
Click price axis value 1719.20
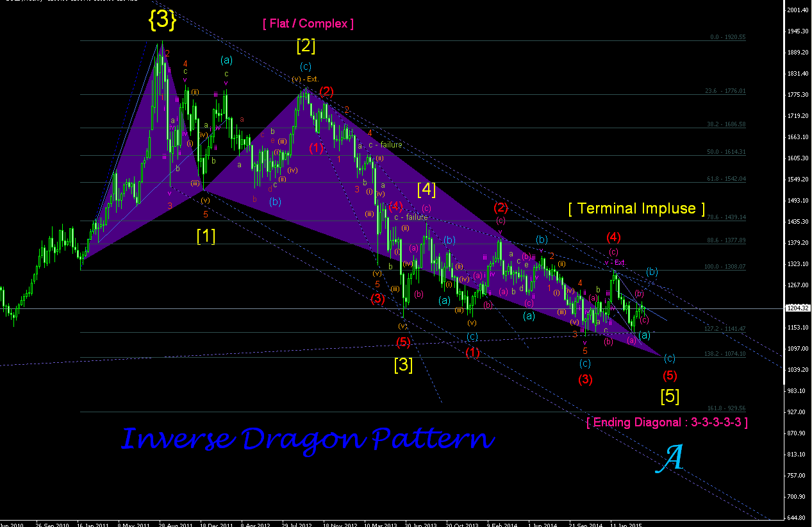798,116
